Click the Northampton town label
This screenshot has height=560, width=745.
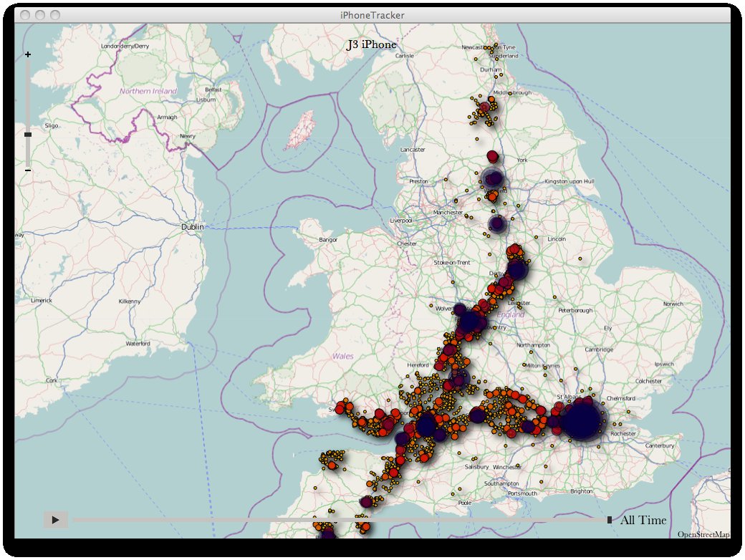[533, 345]
